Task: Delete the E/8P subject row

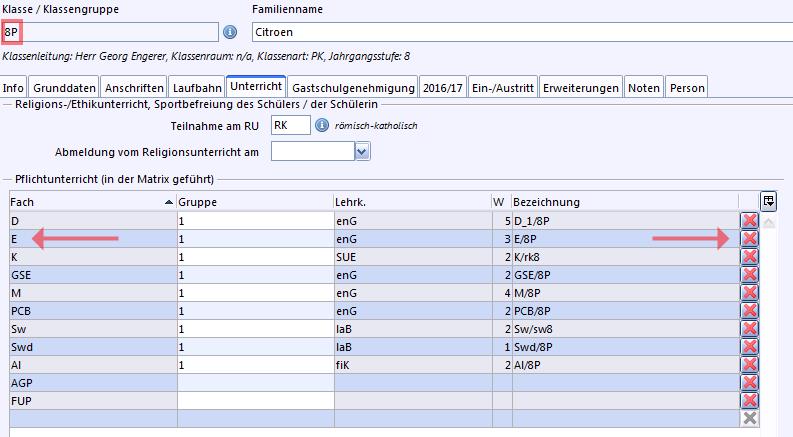Action: (x=750, y=239)
